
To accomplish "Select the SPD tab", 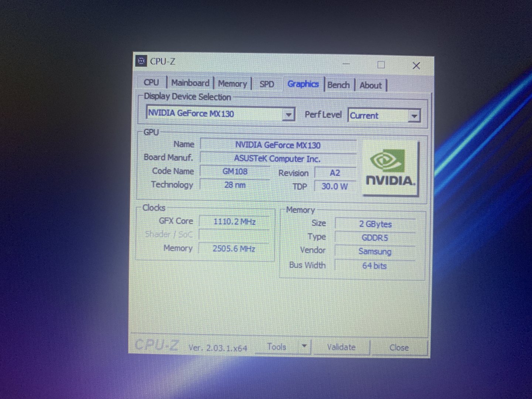I will pos(267,84).
